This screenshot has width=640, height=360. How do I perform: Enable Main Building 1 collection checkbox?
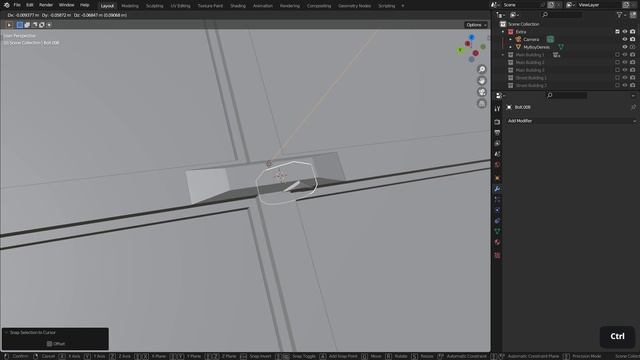[x=617, y=55]
